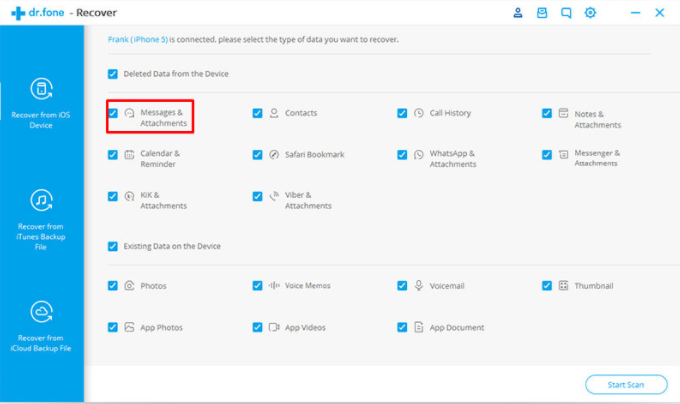Click the Thumbnail label text
Viewport: 680px width, 404px height.
[x=594, y=286]
